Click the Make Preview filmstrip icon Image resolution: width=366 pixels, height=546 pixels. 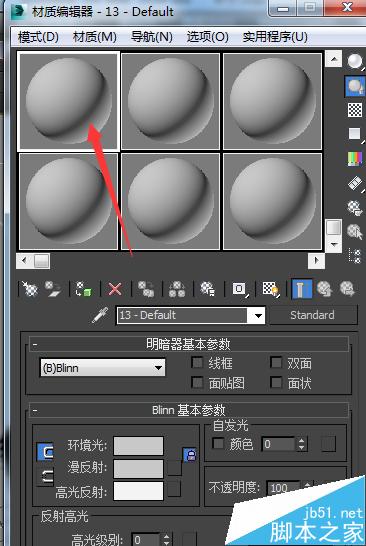[x=355, y=183]
